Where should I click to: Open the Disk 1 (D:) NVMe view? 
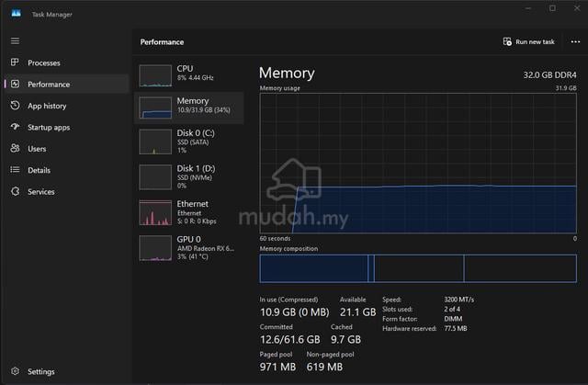pyautogui.click(x=189, y=177)
